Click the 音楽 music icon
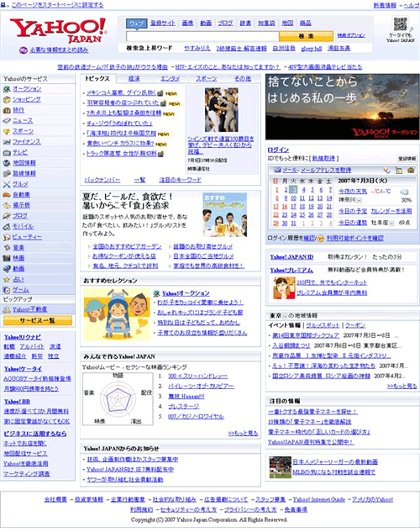420x532 pixels. [x=7, y=248]
